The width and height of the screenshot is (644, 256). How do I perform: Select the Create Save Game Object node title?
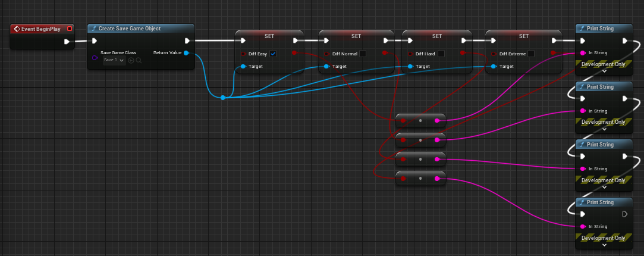130,29
